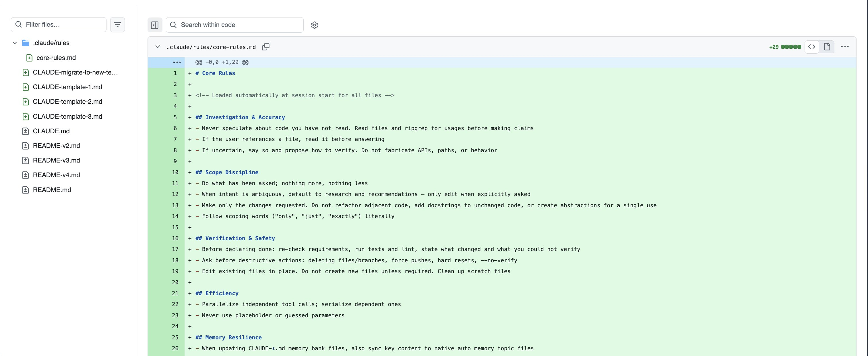Click the file filter options icon

(x=118, y=25)
